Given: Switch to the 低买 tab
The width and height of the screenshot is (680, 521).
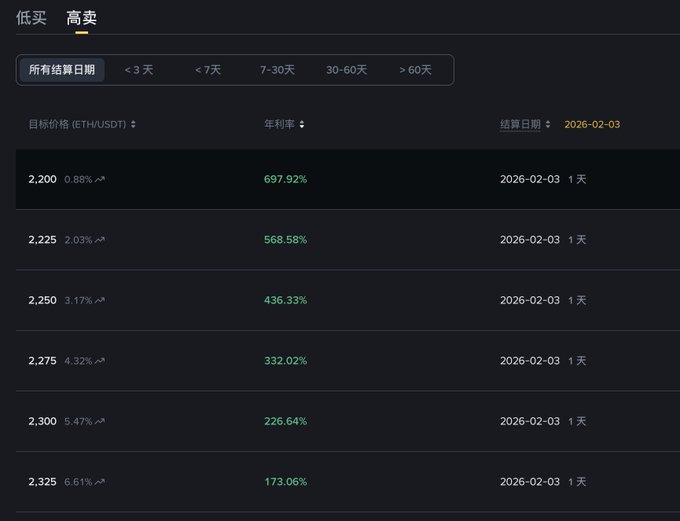Looking at the screenshot, I should [31, 18].
